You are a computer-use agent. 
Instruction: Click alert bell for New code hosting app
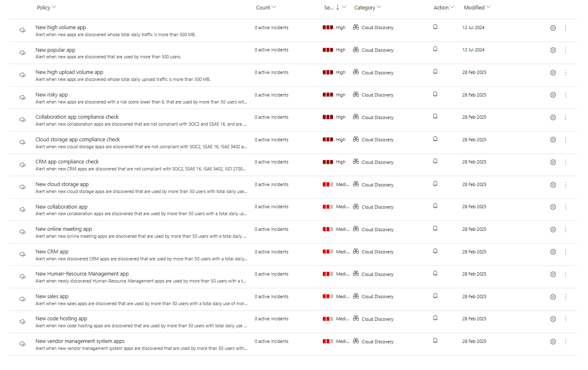(x=435, y=318)
